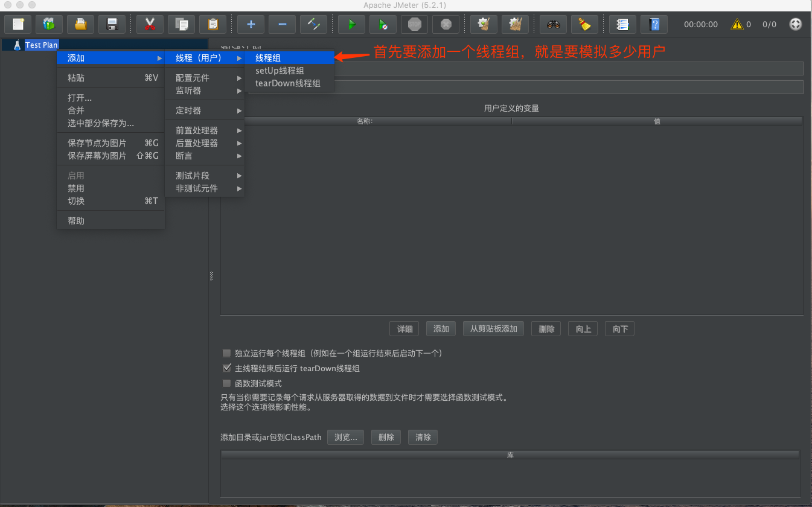
Task: Uncheck 主线程结束后运行 tearDown线程组 checkbox
Action: pos(227,368)
